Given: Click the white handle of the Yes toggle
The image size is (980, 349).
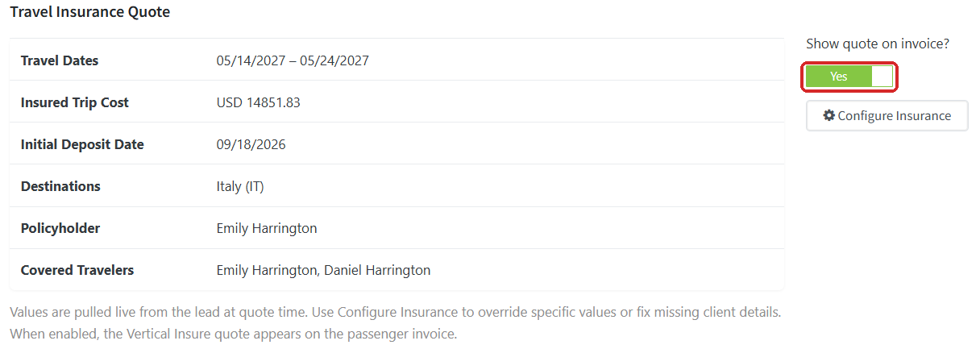Looking at the screenshot, I should click(882, 77).
